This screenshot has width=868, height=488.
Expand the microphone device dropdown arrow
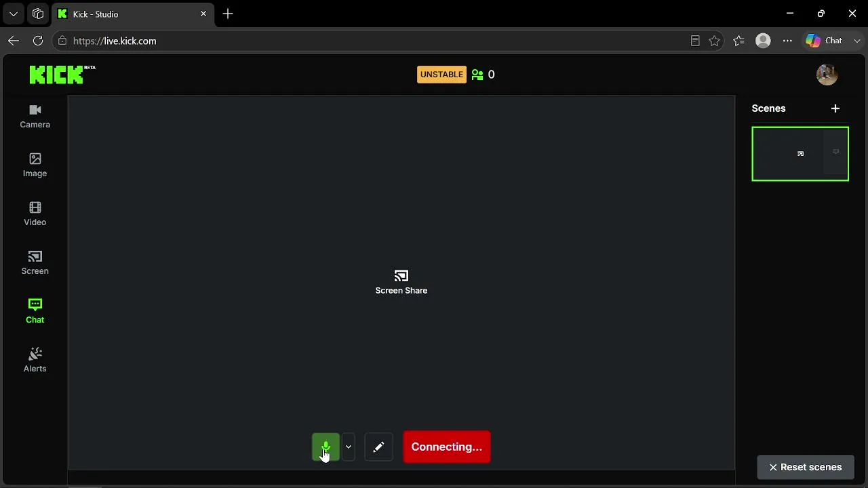[x=348, y=447]
